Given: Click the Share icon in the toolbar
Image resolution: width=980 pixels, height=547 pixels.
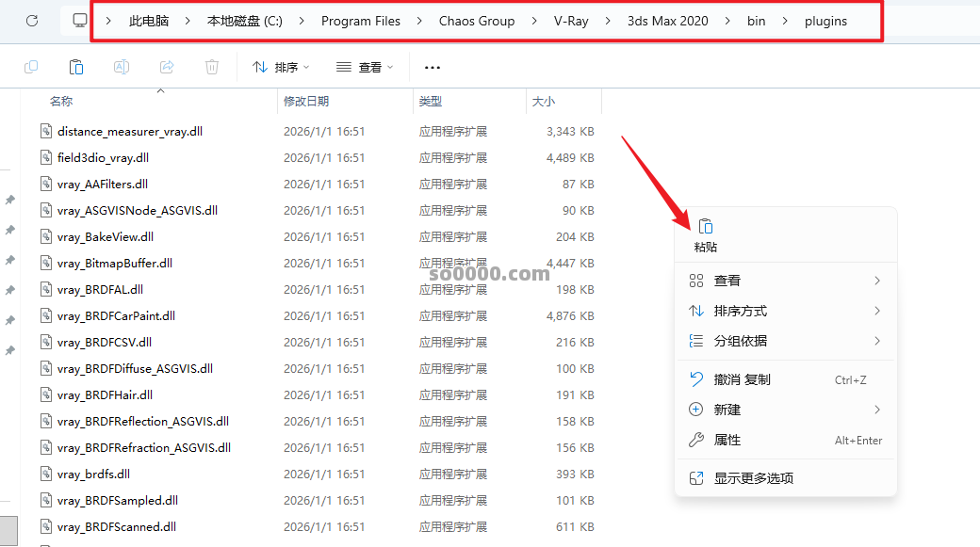Looking at the screenshot, I should point(167,66).
